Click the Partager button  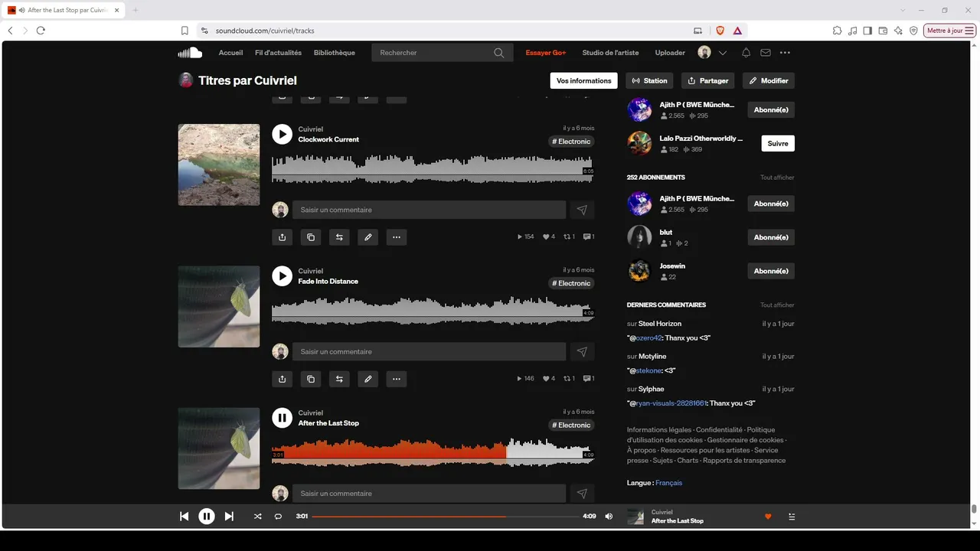pos(708,80)
